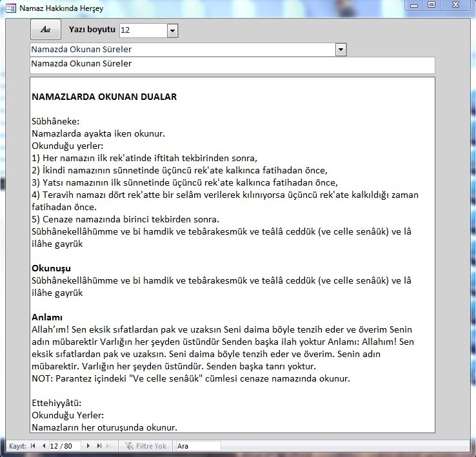Image resolution: width=476 pixels, height=457 pixels.
Task: Click the form icon in title bar
Action: pyautogui.click(x=10, y=9)
